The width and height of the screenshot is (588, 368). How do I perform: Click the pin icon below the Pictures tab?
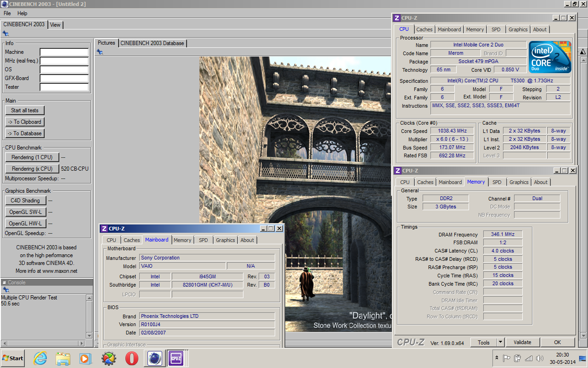point(100,52)
